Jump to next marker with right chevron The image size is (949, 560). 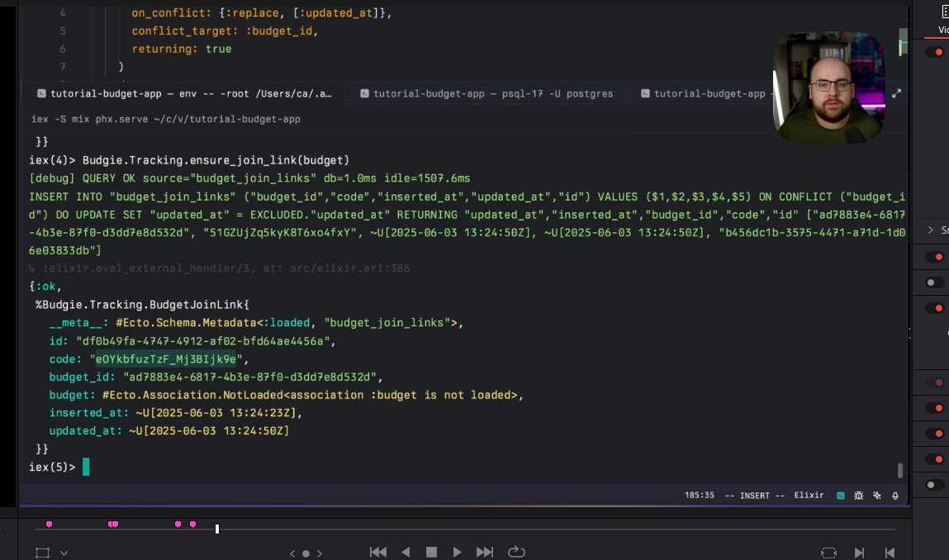[320, 553]
